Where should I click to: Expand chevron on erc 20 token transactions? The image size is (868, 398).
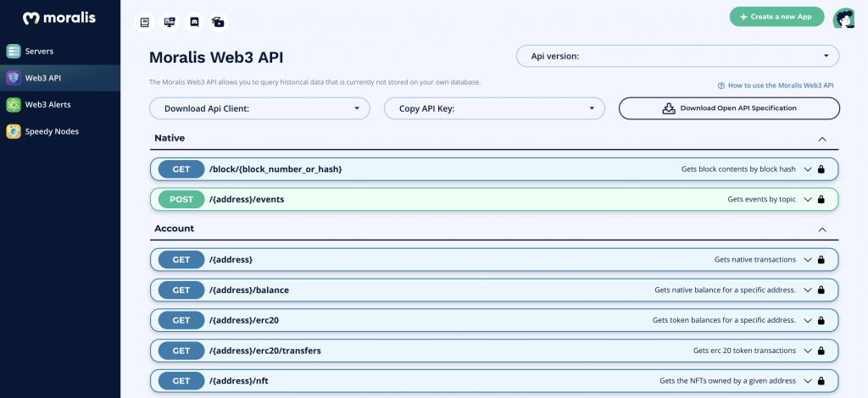click(x=808, y=351)
